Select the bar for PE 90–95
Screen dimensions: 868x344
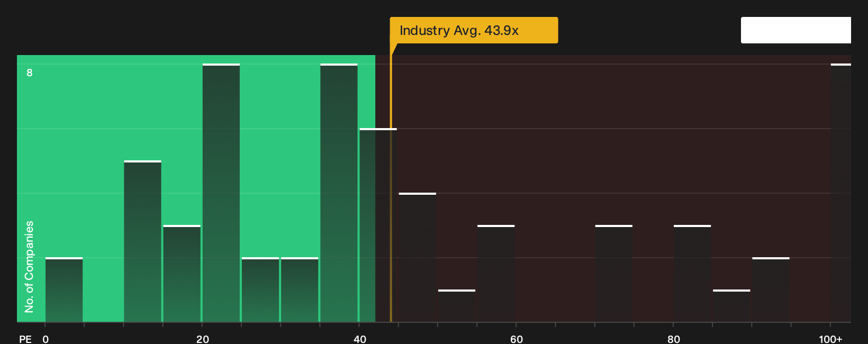(771, 290)
